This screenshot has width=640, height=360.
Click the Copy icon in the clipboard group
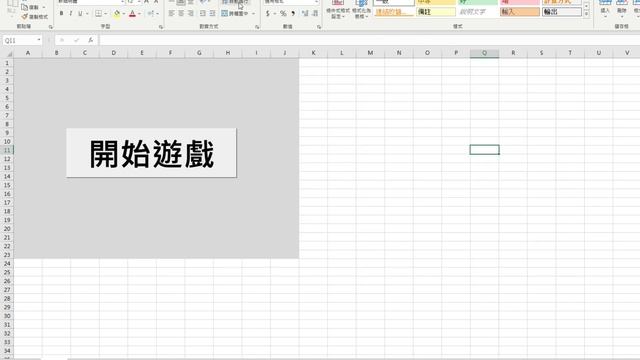click(x=24, y=7)
